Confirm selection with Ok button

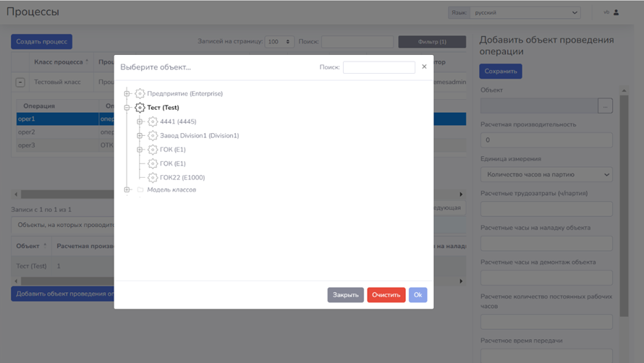pyautogui.click(x=418, y=295)
